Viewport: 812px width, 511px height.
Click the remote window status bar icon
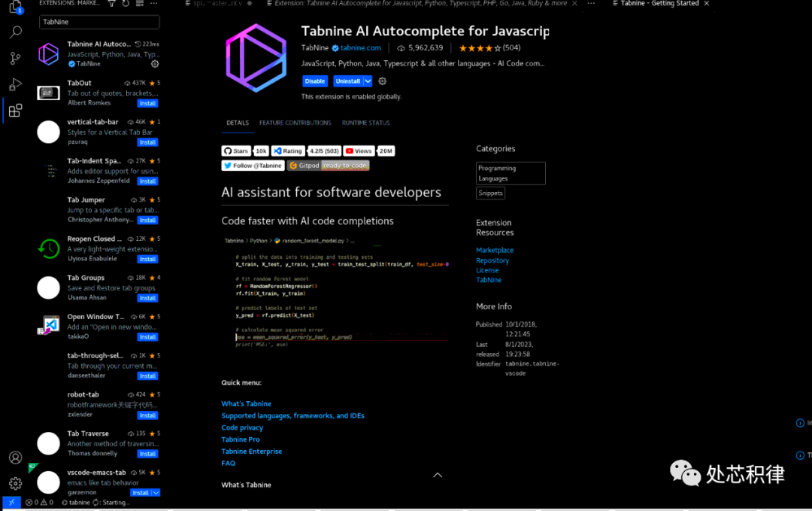(11, 502)
